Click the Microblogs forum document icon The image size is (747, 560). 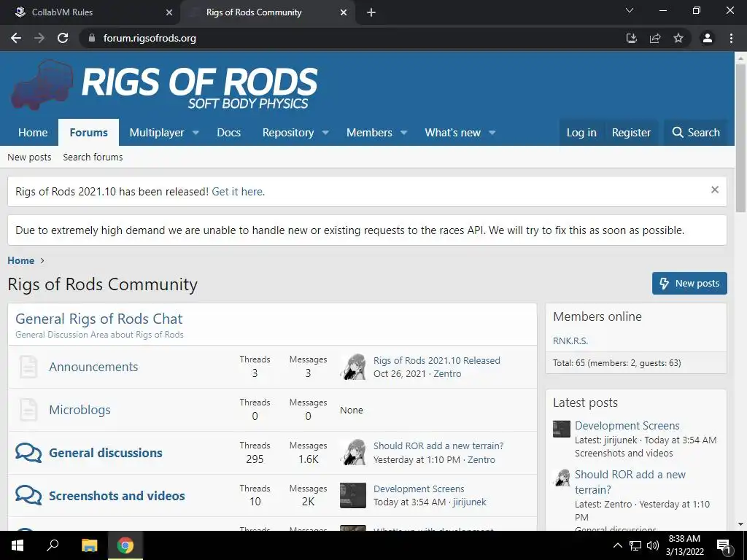click(x=28, y=410)
